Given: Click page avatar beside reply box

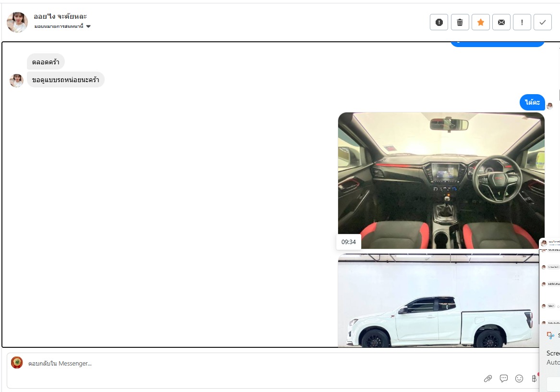Looking at the screenshot, I should click(17, 362).
